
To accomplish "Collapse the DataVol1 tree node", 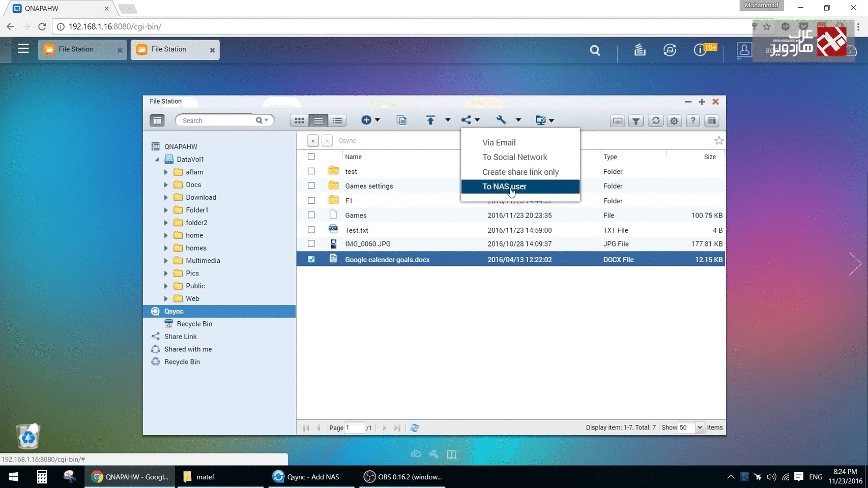I will pos(157,159).
